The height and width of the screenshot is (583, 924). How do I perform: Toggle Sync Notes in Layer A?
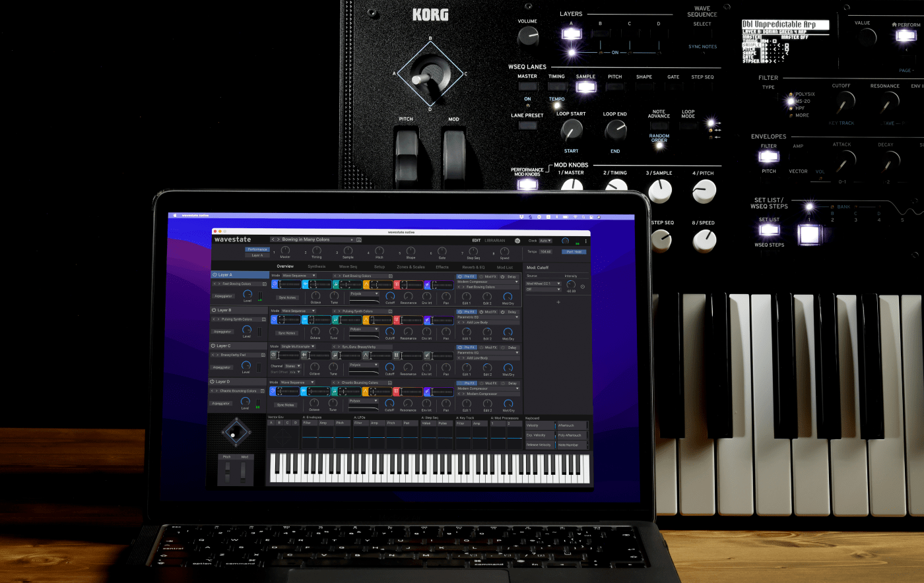point(287,298)
